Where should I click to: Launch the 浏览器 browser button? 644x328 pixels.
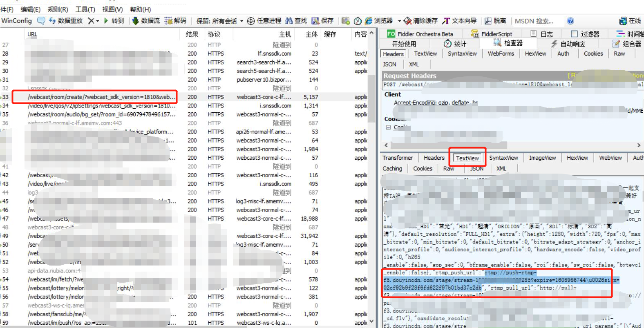[379, 21]
